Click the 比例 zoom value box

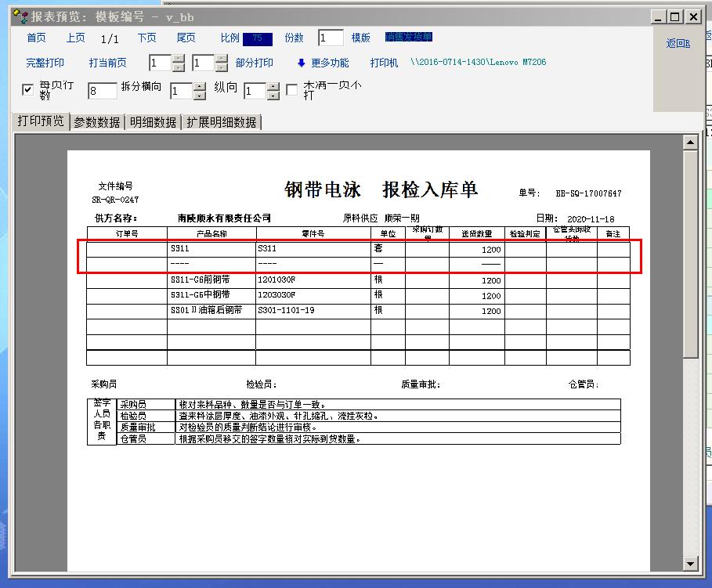pyautogui.click(x=257, y=38)
